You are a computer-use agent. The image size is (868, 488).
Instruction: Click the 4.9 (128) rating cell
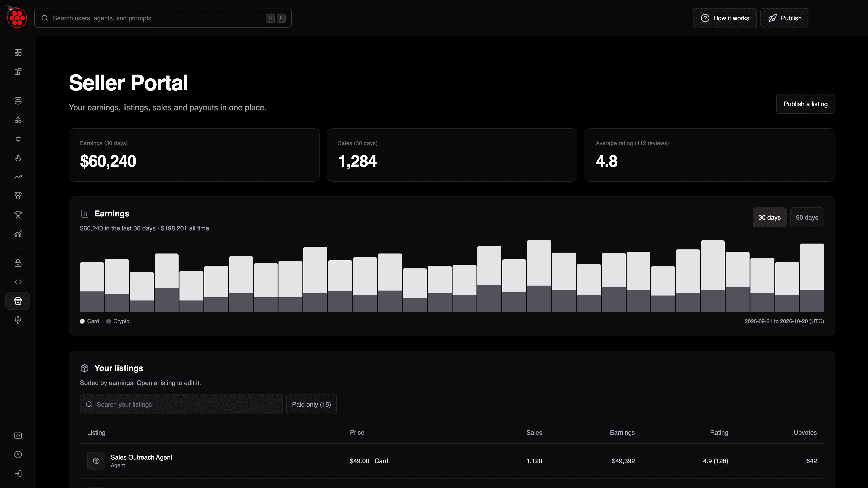(x=715, y=461)
